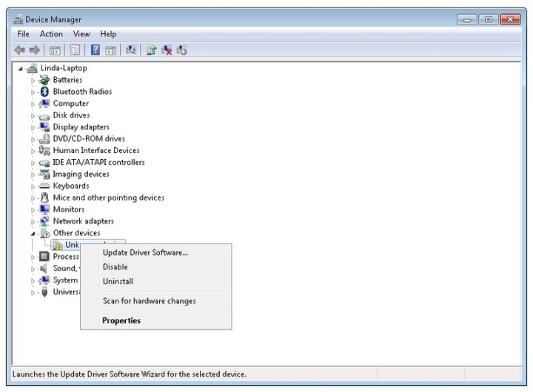
Task: Close the Device Manager window
Action: coord(510,19)
